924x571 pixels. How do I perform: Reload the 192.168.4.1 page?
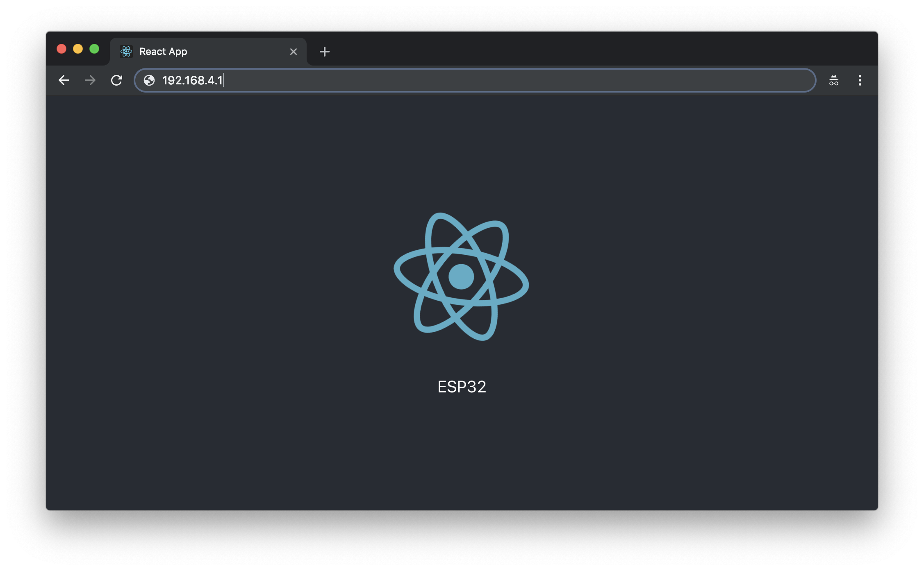(x=117, y=80)
